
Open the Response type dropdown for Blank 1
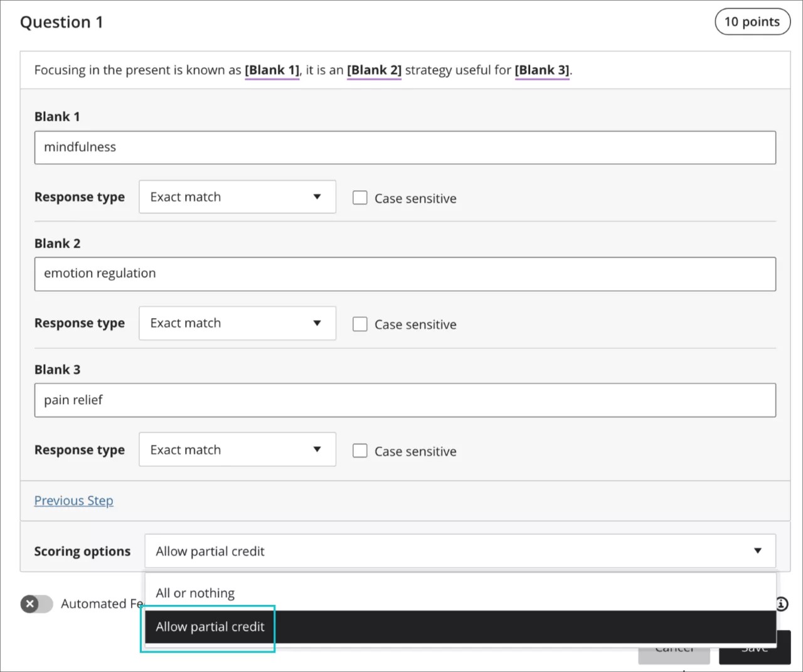click(237, 196)
